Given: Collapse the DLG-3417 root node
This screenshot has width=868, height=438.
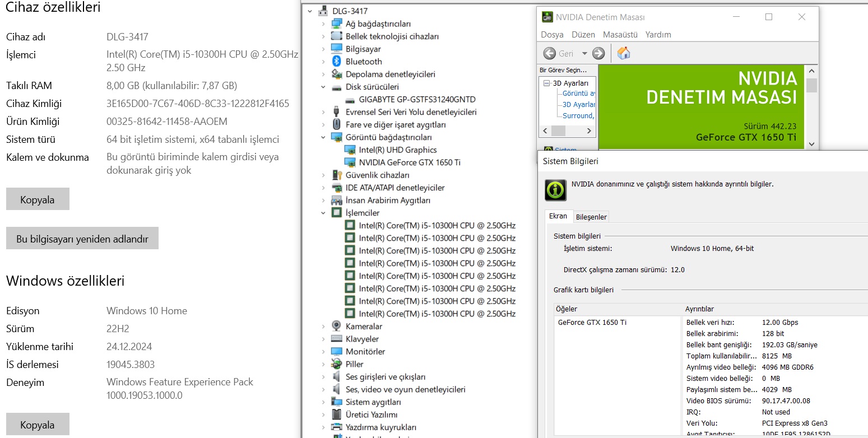Looking at the screenshot, I should point(310,11).
